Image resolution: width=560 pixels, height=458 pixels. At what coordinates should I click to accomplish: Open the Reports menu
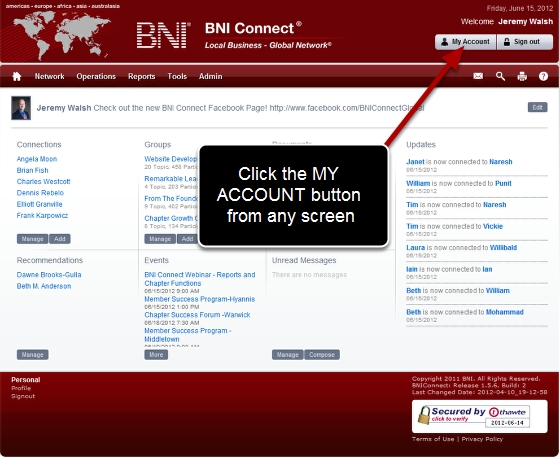tap(141, 76)
